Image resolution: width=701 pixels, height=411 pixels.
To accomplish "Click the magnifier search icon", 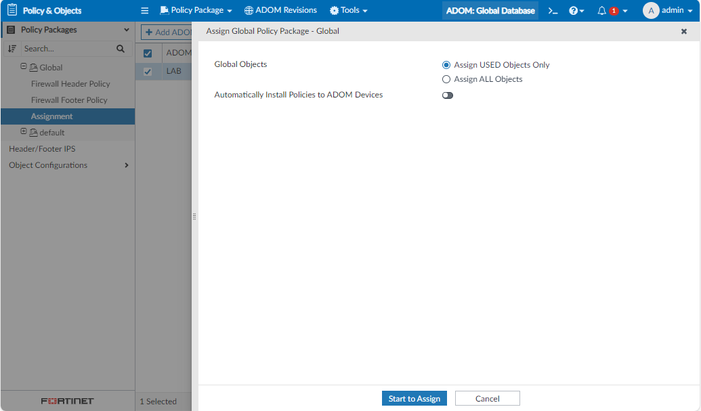I will pos(120,49).
